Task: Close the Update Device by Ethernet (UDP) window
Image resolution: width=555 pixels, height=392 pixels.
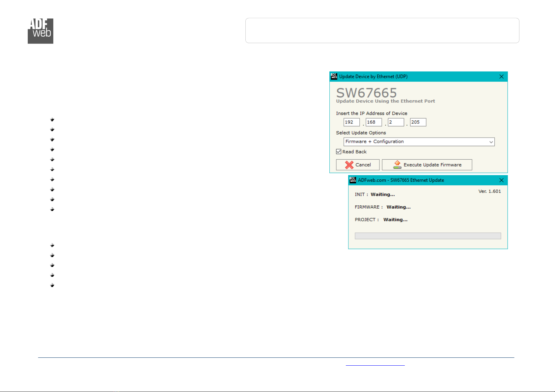Action: [x=501, y=76]
